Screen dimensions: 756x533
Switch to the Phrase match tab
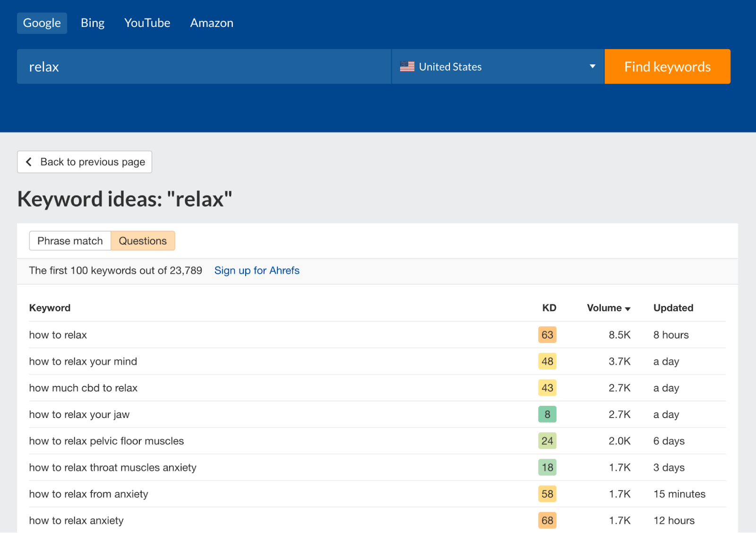pyautogui.click(x=70, y=241)
